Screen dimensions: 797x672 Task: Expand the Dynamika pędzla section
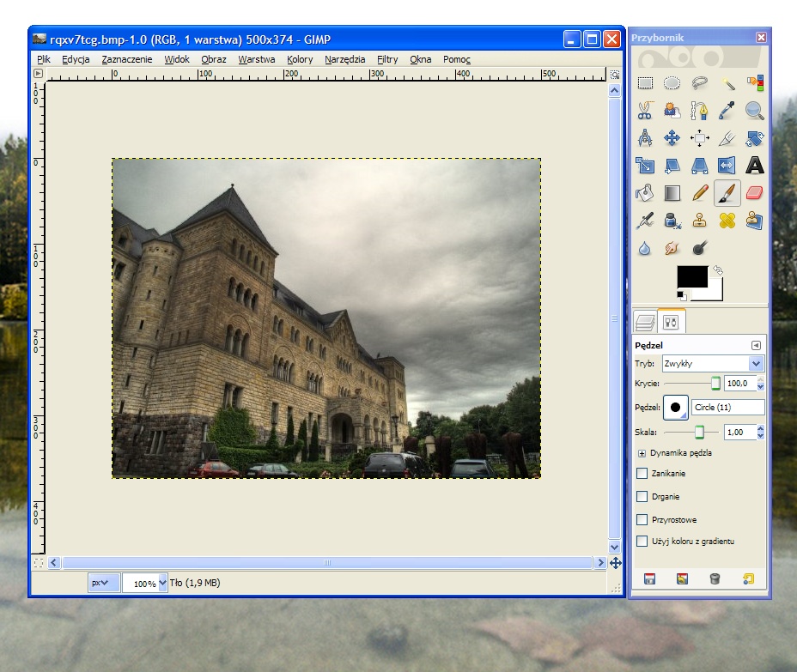click(x=642, y=452)
